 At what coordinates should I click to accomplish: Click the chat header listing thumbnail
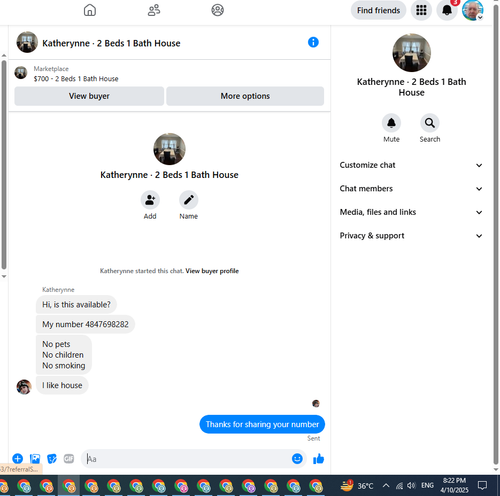[27, 42]
